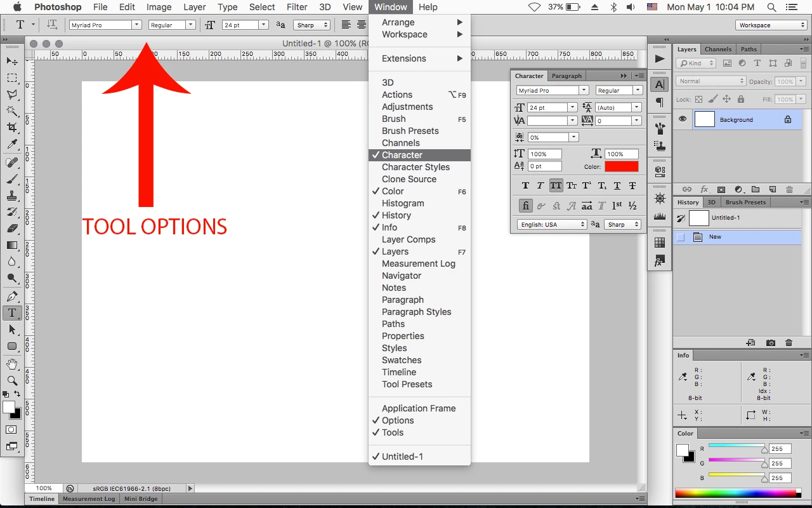Select the Hand tool
The width and height of the screenshot is (812, 508).
coord(12,364)
